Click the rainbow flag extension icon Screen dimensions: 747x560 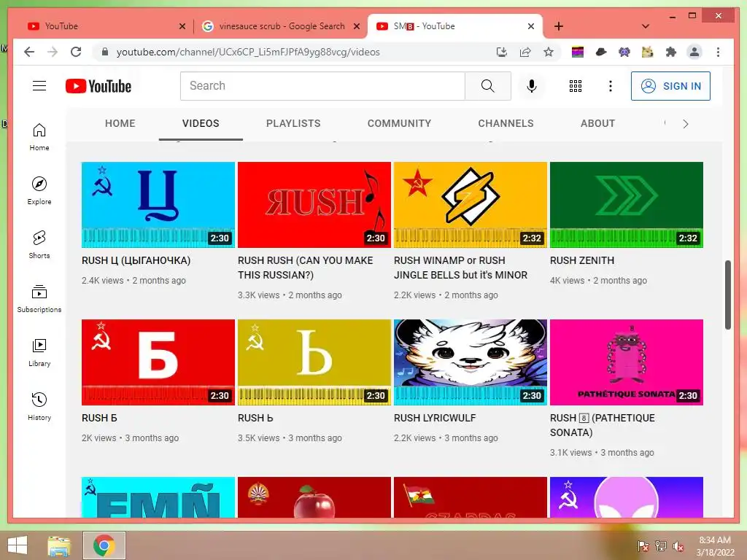pos(578,52)
